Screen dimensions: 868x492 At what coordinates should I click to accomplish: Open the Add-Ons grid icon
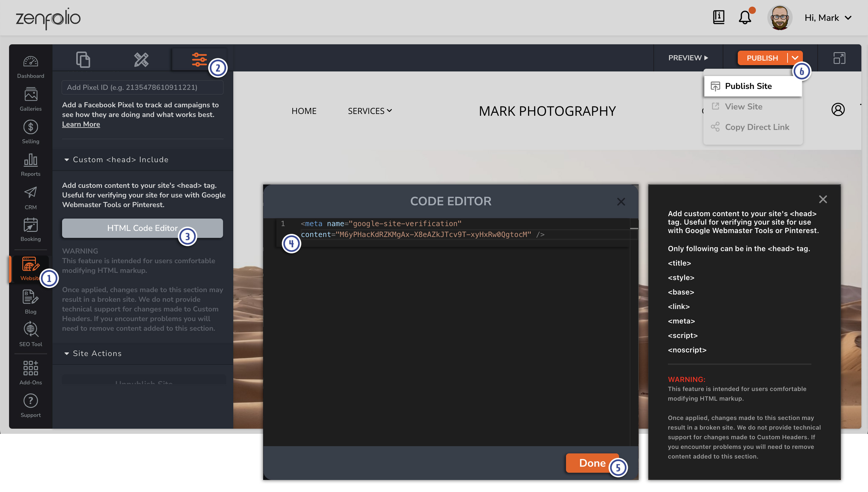pos(30,372)
